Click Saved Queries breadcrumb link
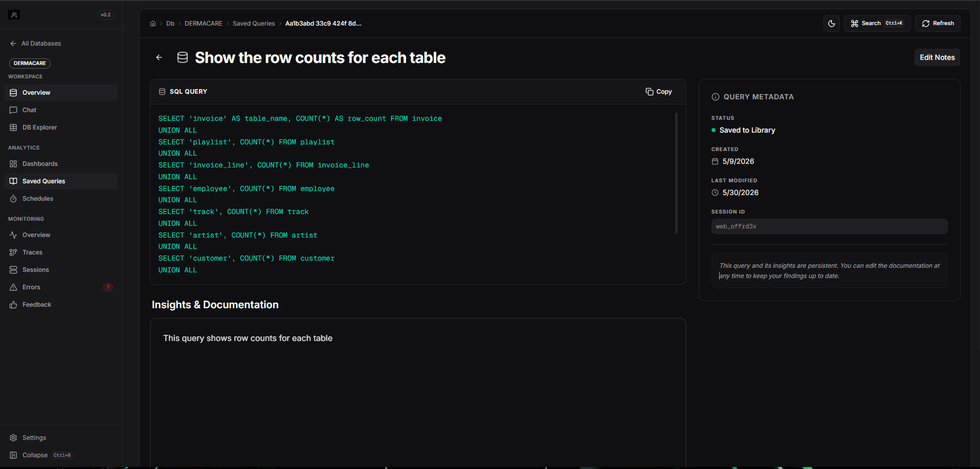Screen dimensions: 980x469 tap(254, 24)
